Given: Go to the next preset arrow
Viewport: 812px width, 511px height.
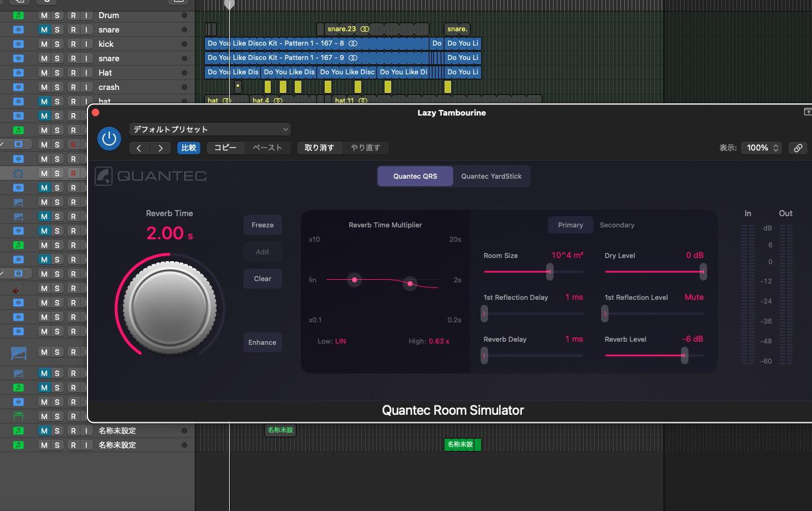Looking at the screenshot, I should [x=160, y=148].
